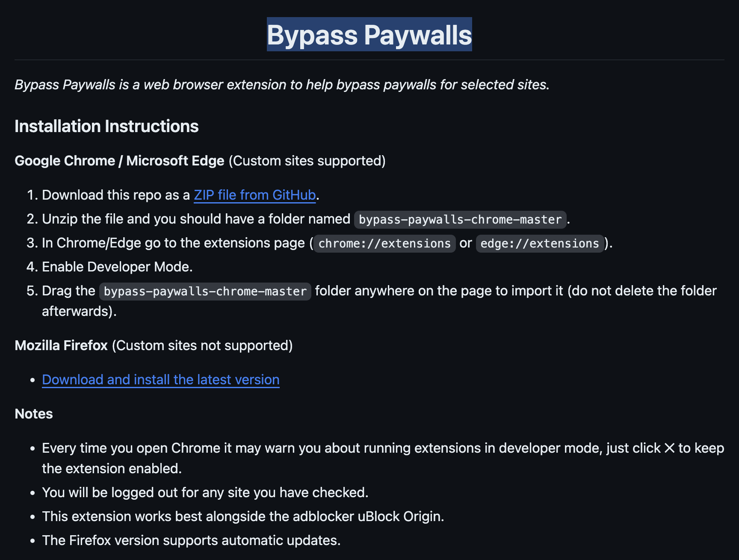Click the (Custom sites not supported) text
Screen dimensions: 739x560
click(202, 345)
